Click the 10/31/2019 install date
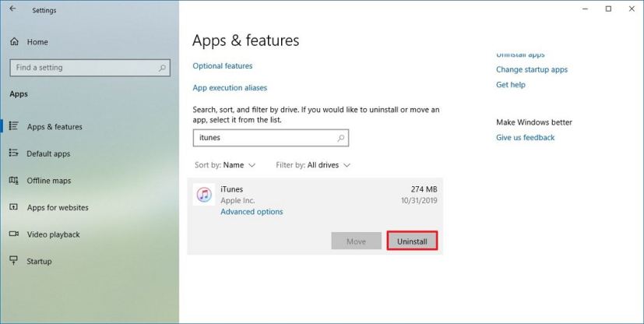The width and height of the screenshot is (644, 324). [419, 201]
